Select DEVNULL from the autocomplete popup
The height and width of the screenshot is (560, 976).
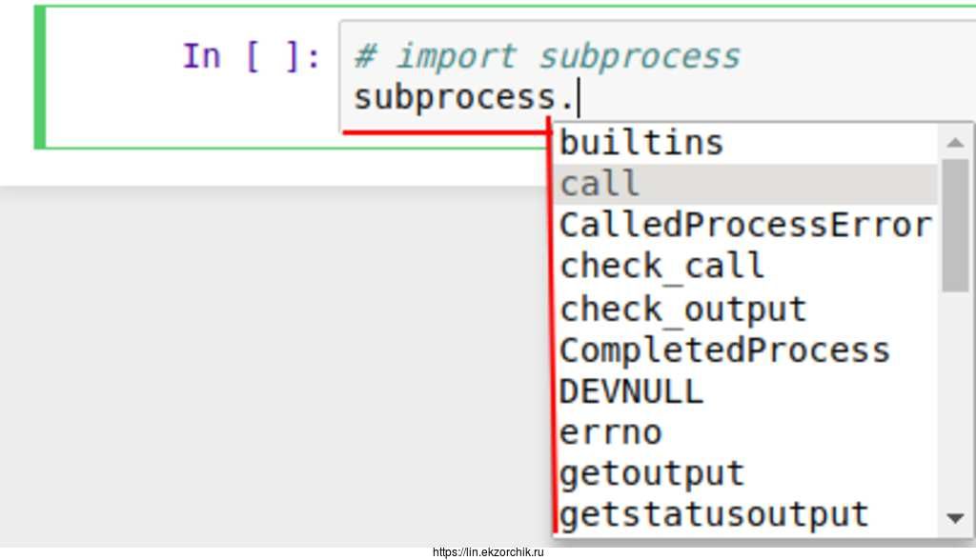(x=631, y=391)
